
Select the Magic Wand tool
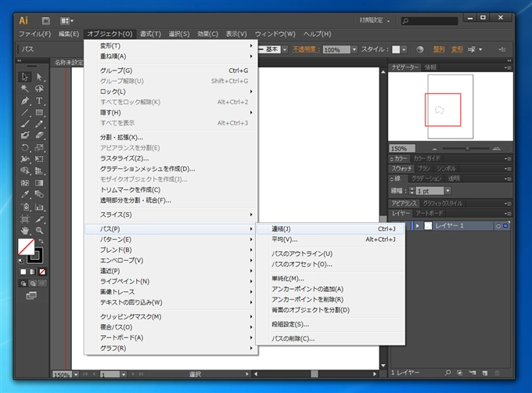coord(25,88)
